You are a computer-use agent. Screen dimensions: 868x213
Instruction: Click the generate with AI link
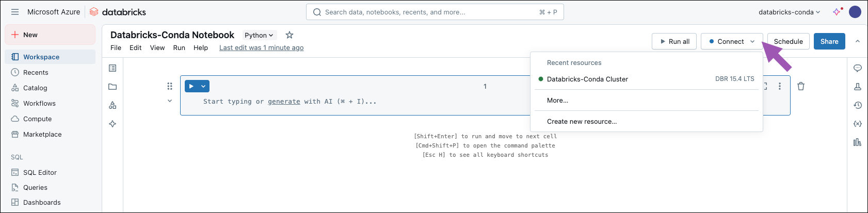(284, 102)
